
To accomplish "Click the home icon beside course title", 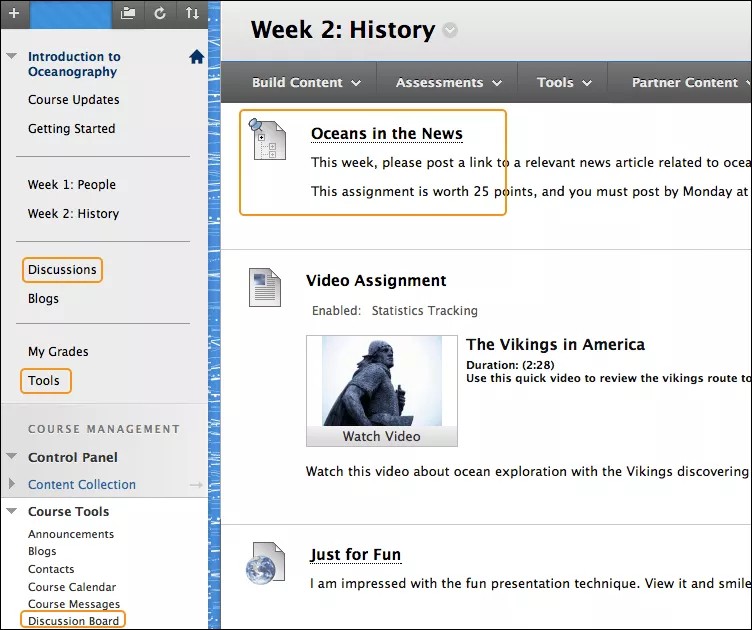I will tap(196, 58).
